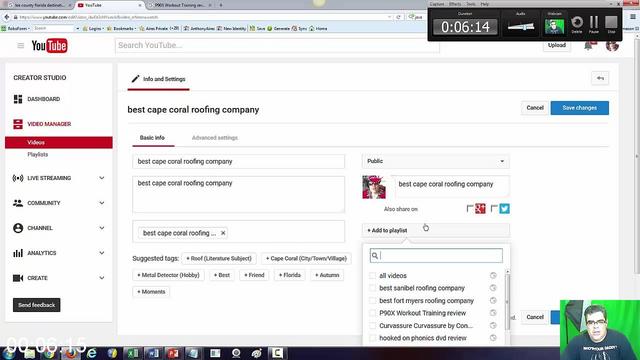Screen dimensions: 640x360
Task: Expand the Community section
Action: click(x=102, y=203)
